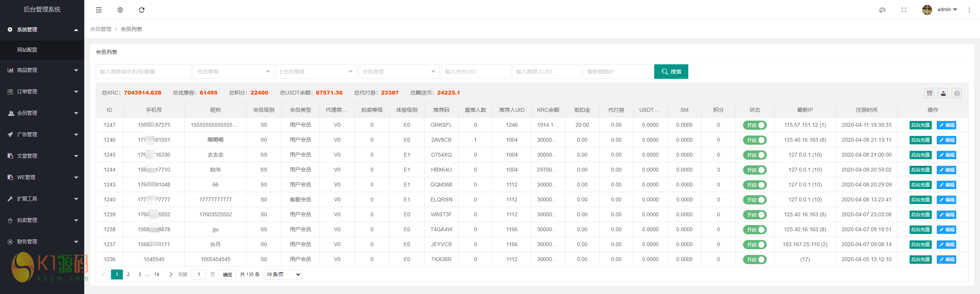Open the 会员等级 dropdown filter

point(233,72)
